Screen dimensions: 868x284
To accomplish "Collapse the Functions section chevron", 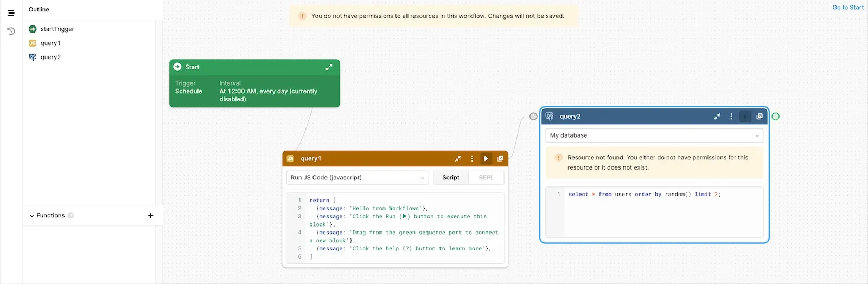I will [31, 216].
